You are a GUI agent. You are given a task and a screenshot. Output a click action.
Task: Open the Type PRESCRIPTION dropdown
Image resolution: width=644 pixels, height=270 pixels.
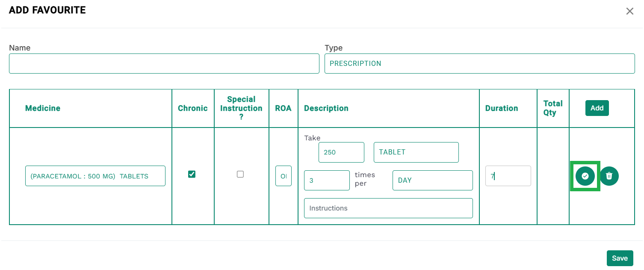coord(479,63)
